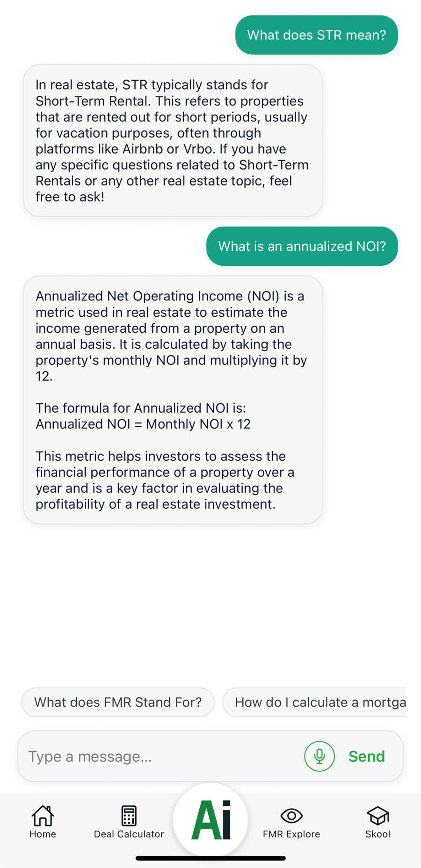Viewport: 421px width, 868px height.
Task: Tap the Annualized Net Operating Income answer
Action: tap(173, 400)
